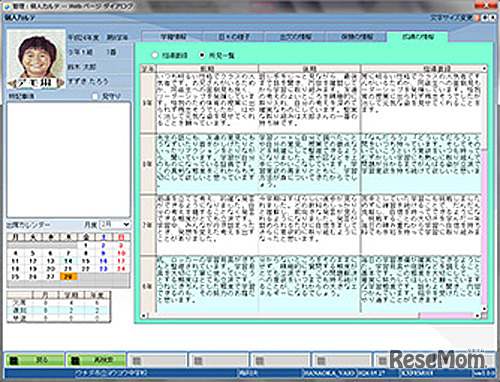Select the 所見一覧 radio button
This screenshot has height=382, width=500.
point(202,55)
